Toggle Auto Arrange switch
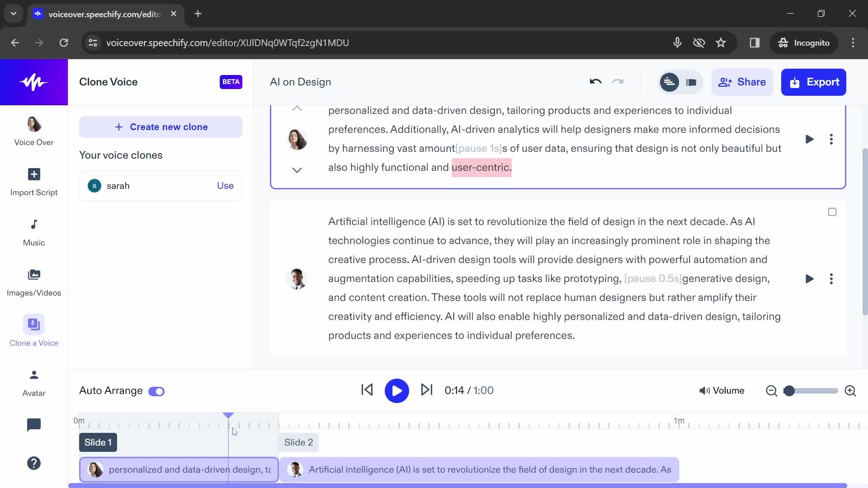Image resolution: width=868 pixels, height=488 pixels. point(157,390)
